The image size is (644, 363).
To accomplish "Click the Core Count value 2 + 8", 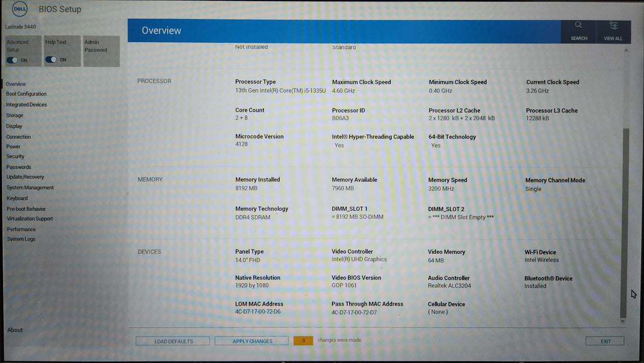I will pyautogui.click(x=241, y=118).
